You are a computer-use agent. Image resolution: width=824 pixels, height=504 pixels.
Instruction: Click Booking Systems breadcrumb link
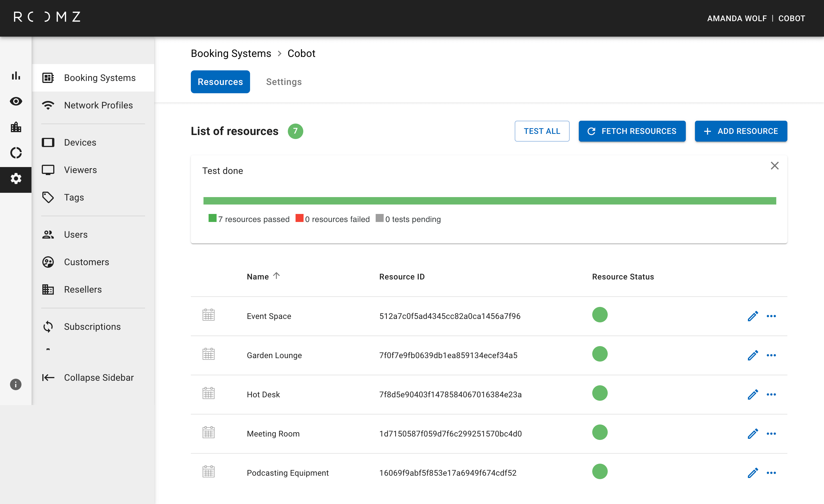pos(231,53)
